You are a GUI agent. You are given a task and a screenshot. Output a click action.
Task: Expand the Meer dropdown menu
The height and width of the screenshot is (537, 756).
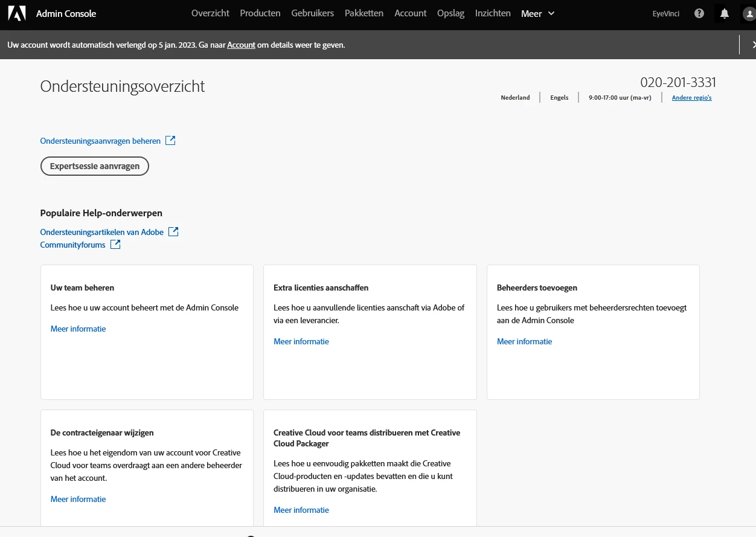537,13
